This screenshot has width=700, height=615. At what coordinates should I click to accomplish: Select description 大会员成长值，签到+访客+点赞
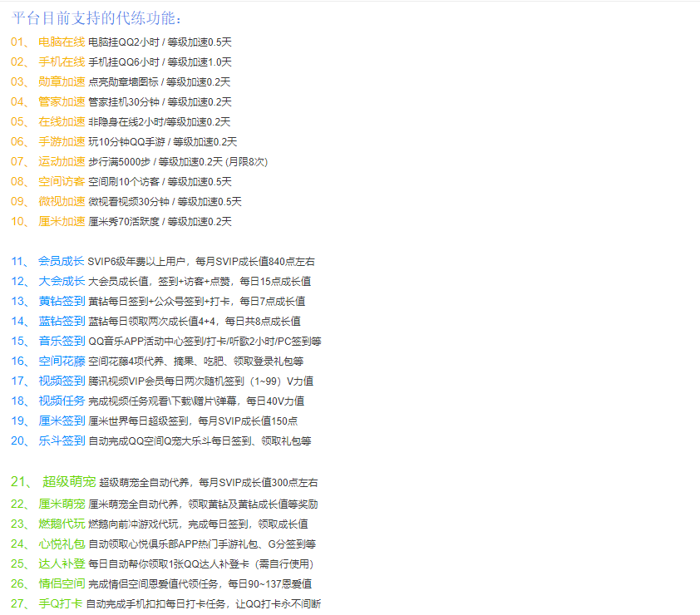(x=200, y=281)
